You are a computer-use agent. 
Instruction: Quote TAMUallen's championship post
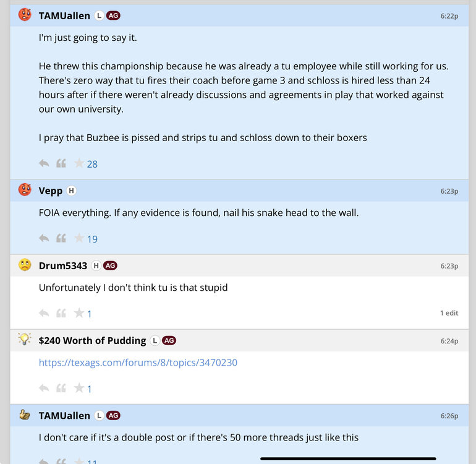61,163
